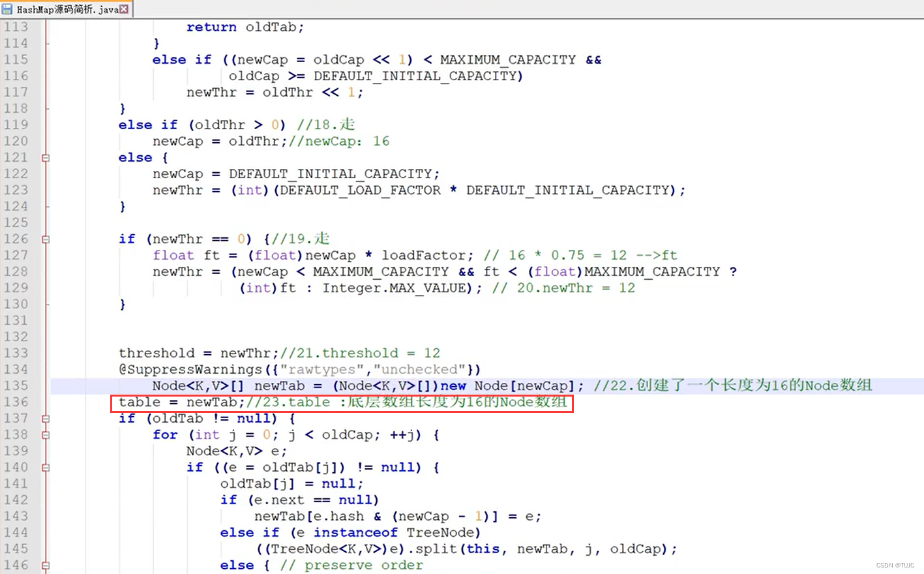
Task: Click 'table = newTab;' on line 136
Action: (182, 402)
